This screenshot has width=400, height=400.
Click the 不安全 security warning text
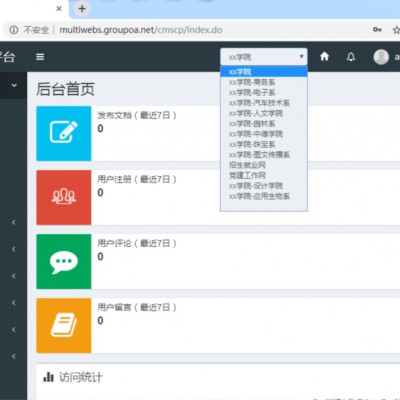[x=36, y=30]
